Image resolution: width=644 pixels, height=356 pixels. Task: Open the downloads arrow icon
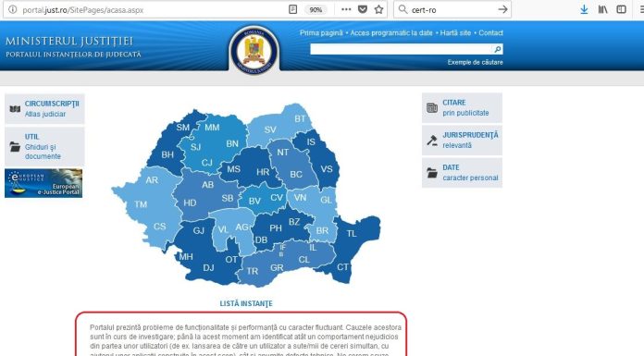[584, 9]
